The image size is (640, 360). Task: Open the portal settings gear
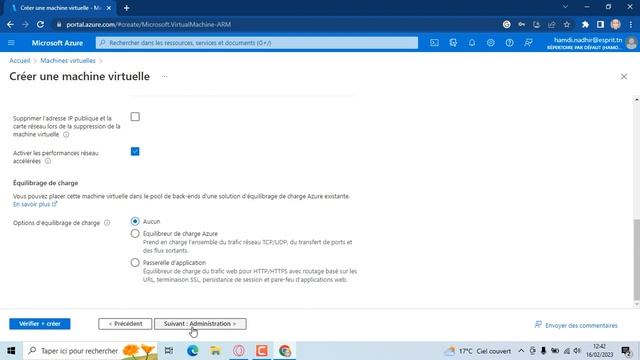click(491, 43)
